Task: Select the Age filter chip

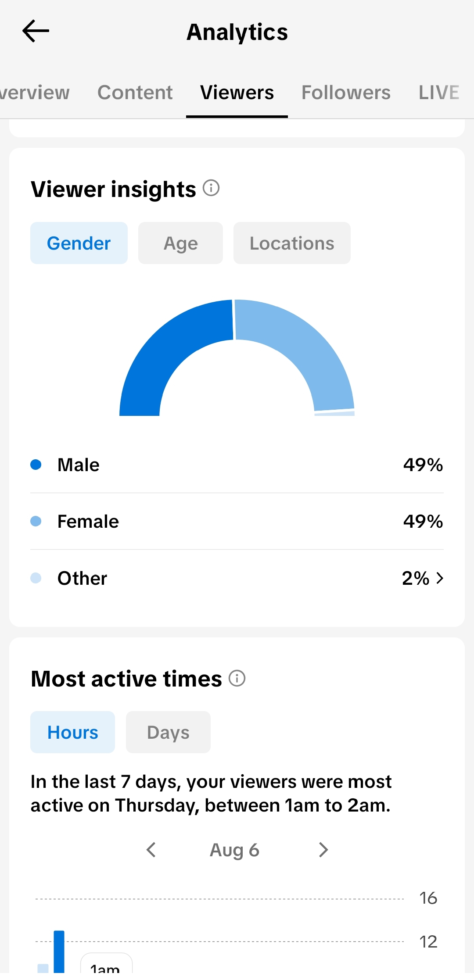Action: [x=180, y=243]
